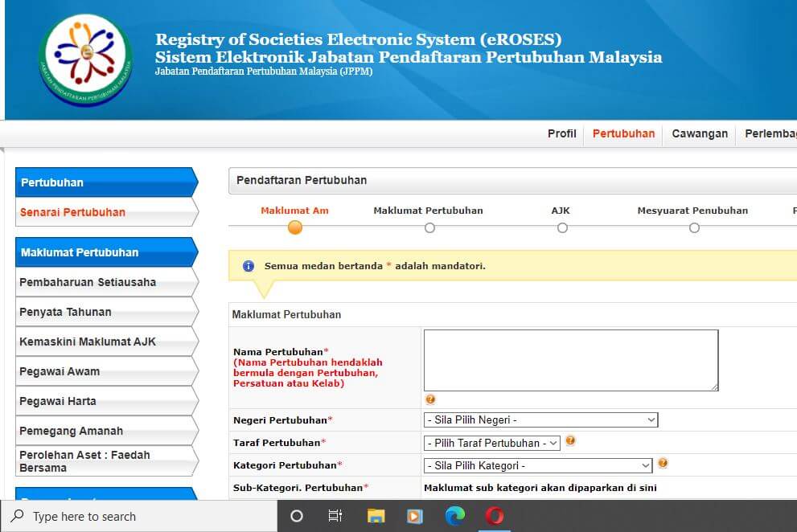
Task: Open the Negeri Pertubuhan dropdown
Action: tap(540, 419)
